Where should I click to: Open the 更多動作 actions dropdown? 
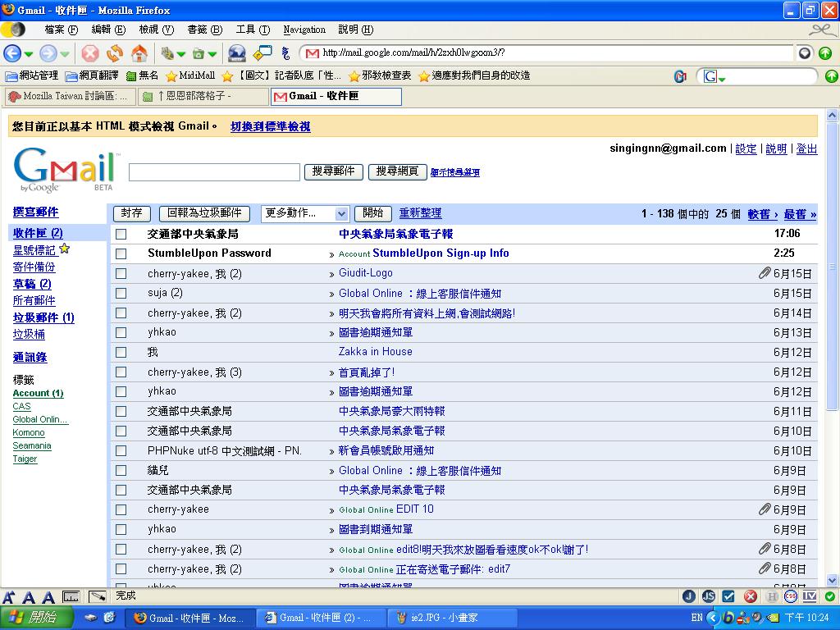tap(305, 213)
